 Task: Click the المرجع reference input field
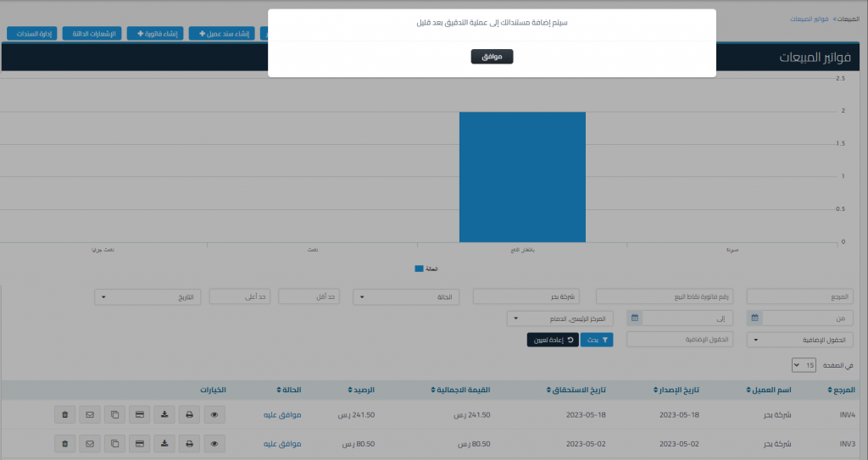point(799,297)
